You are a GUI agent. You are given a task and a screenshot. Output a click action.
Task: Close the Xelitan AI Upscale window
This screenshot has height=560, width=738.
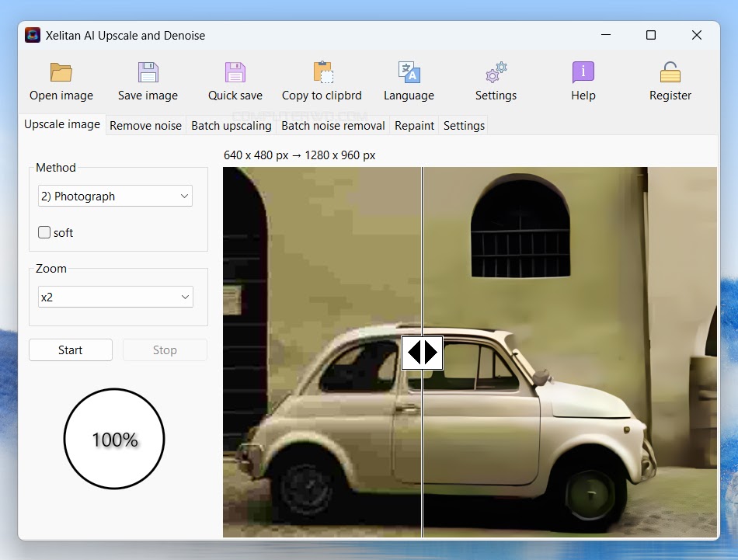click(x=697, y=35)
